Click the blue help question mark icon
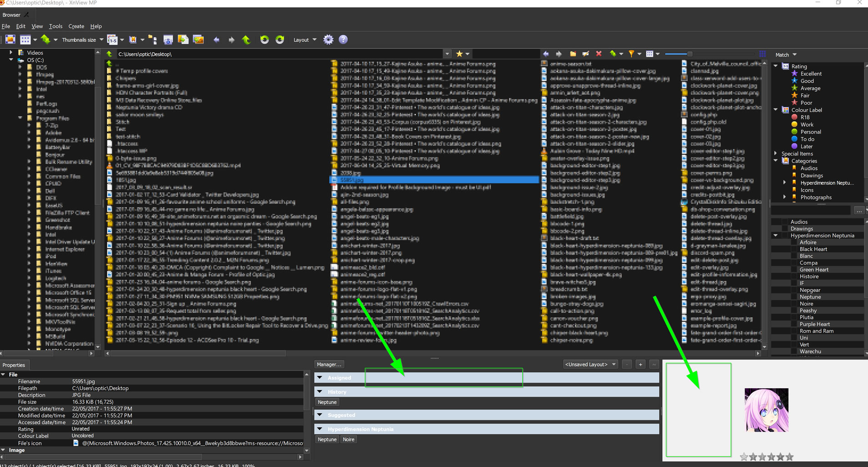Viewport: 868px width, 467px height. (x=343, y=40)
